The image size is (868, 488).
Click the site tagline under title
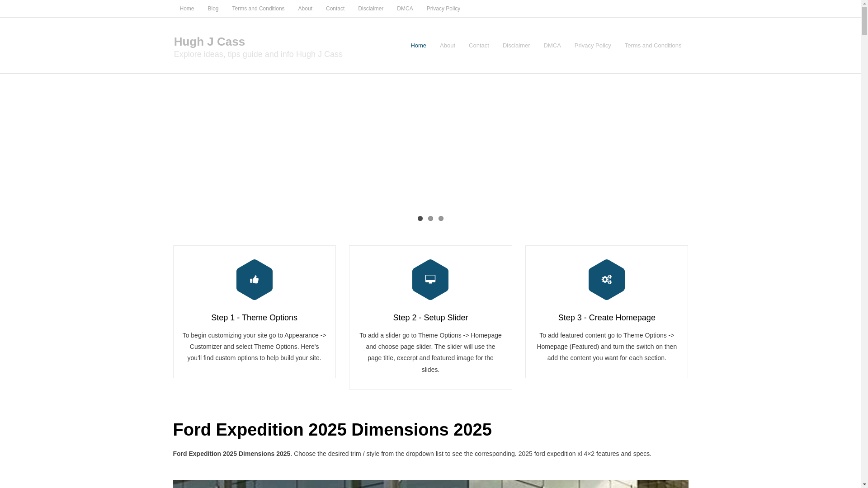coord(258,54)
